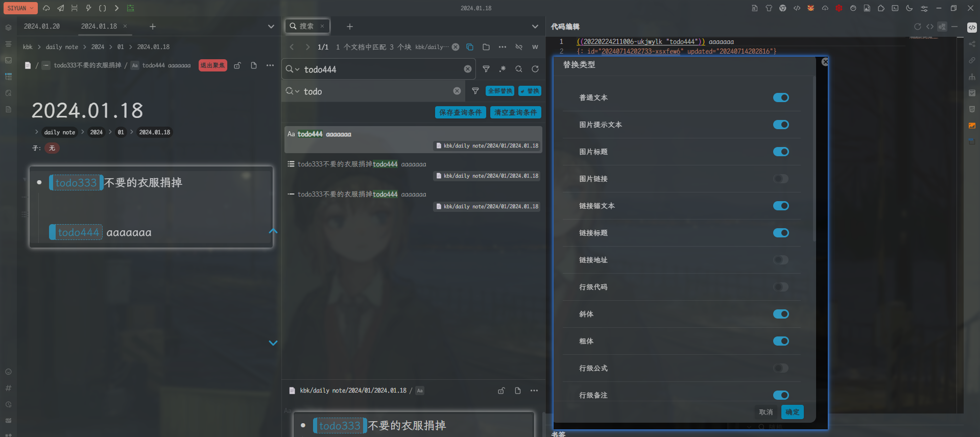Click the hash tag icon in left sidebar
This screenshot has height=437, width=980.
[x=8, y=388]
